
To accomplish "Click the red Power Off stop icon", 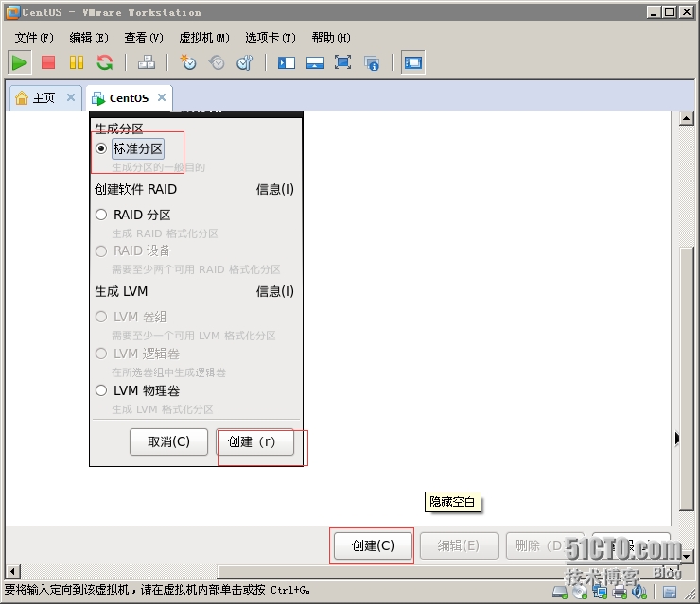I will tap(47, 62).
